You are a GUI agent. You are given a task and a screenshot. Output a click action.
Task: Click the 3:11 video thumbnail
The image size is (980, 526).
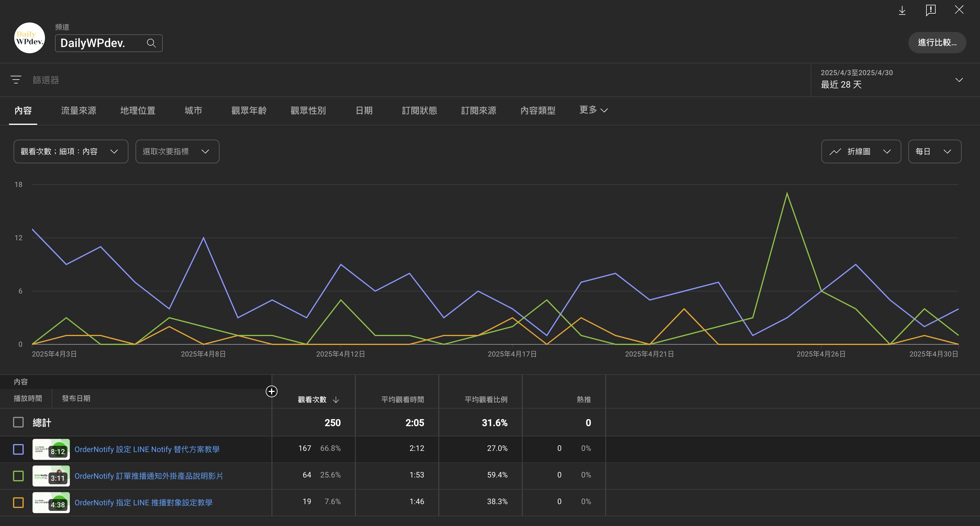51,476
